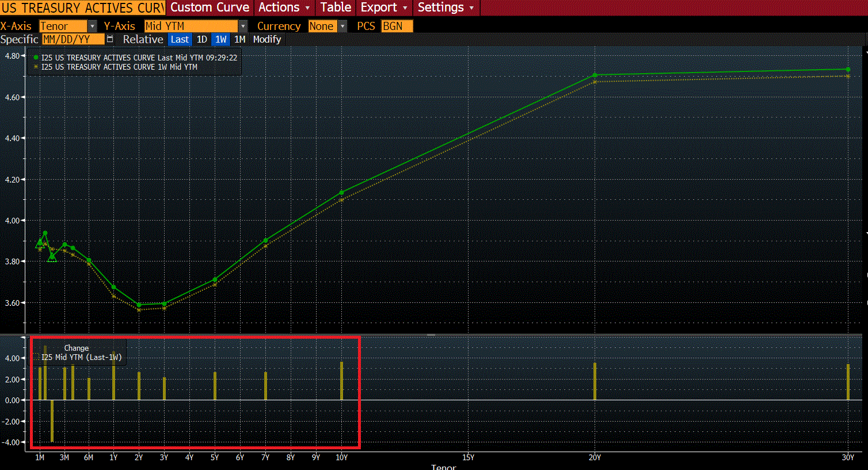Viewport: 868px width, 470px height.
Task: Open the Actions menu
Action: click(284, 7)
